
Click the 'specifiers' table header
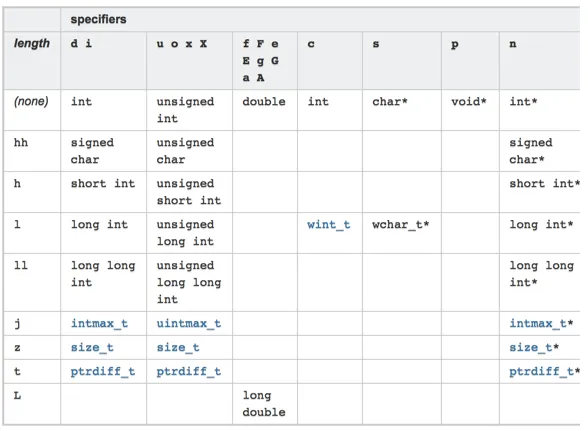point(98,20)
